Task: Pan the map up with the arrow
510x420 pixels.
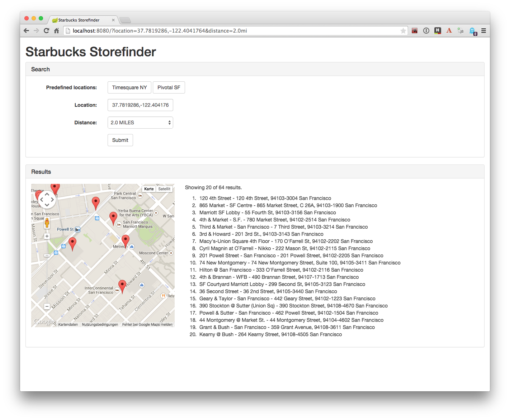Action: coord(47,195)
